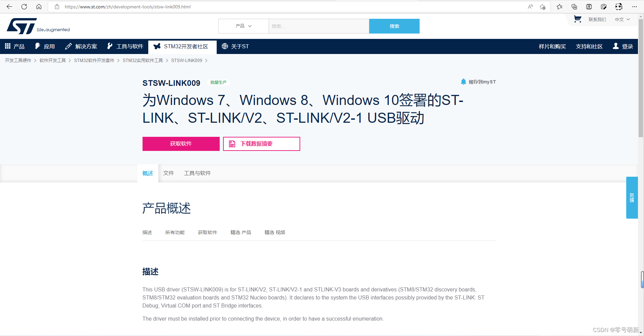This screenshot has height=336, width=644.
Task: Open breadcrumb STSW-LINK009
Action: [x=187, y=60]
